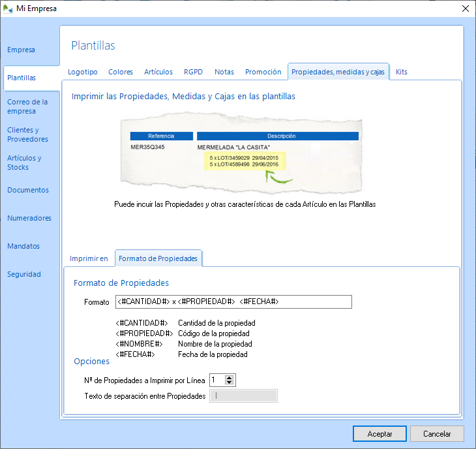Click the Texto de separación field
The width and height of the screenshot is (476, 449).
(x=243, y=396)
